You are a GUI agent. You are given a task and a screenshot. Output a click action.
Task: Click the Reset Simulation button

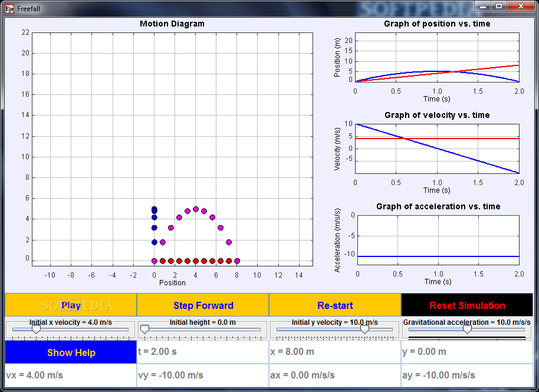click(467, 305)
